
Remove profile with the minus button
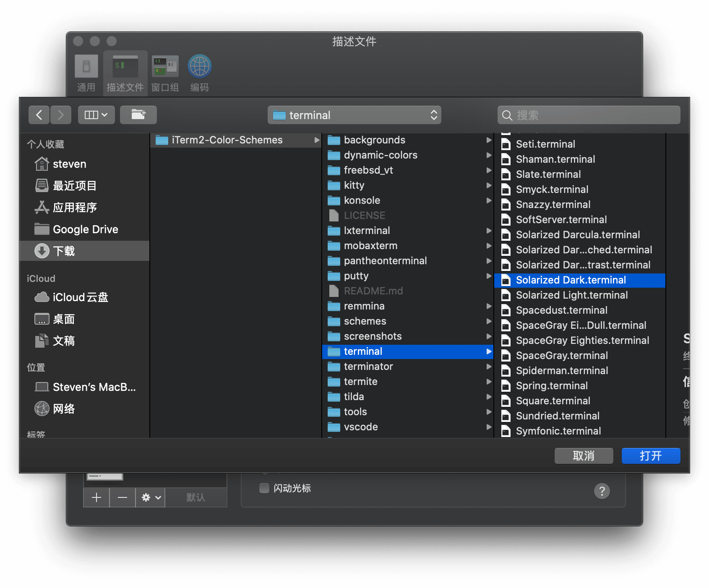[123, 497]
